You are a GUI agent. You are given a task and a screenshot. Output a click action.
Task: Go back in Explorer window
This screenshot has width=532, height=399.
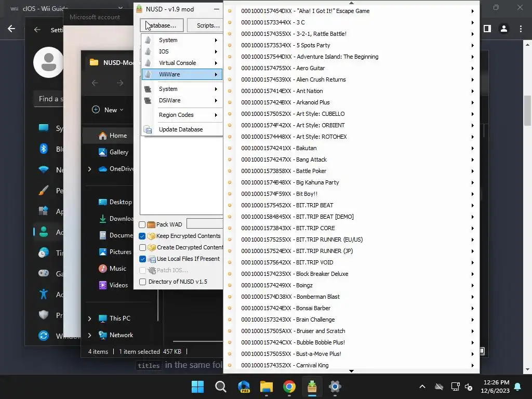pos(95,83)
